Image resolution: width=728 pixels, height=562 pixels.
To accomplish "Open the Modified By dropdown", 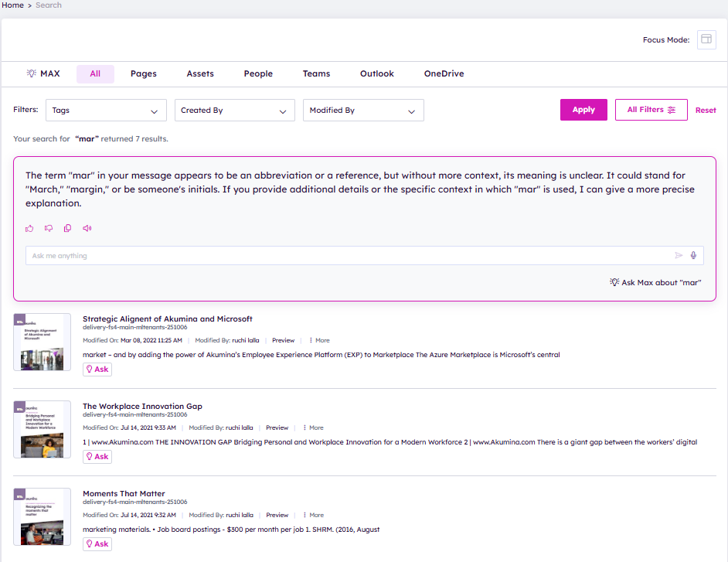I will point(363,111).
